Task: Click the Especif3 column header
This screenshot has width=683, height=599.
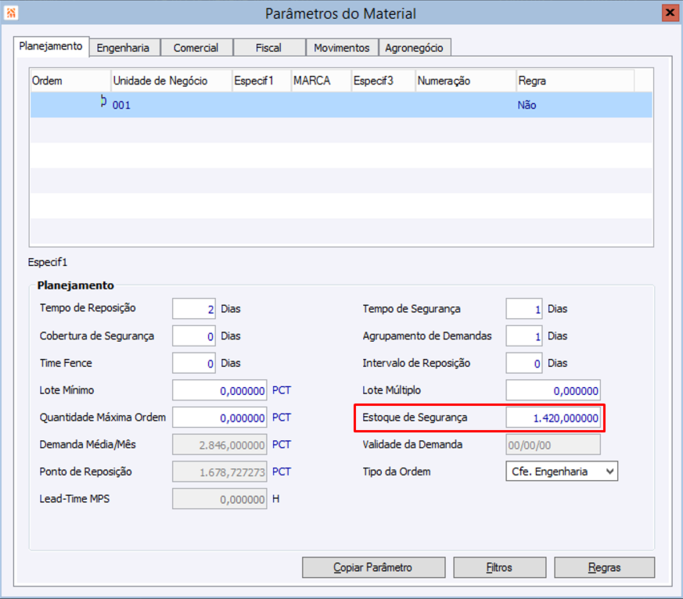Action: point(383,81)
